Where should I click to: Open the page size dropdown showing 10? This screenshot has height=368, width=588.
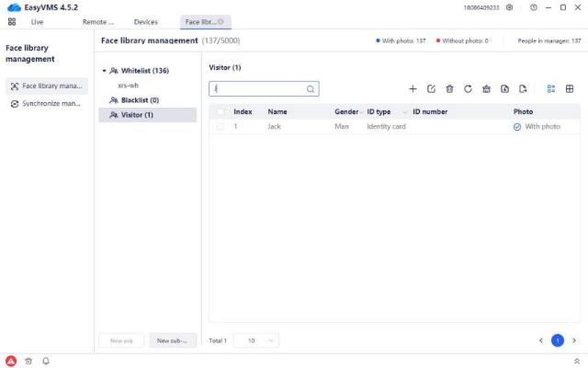click(256, 340)
